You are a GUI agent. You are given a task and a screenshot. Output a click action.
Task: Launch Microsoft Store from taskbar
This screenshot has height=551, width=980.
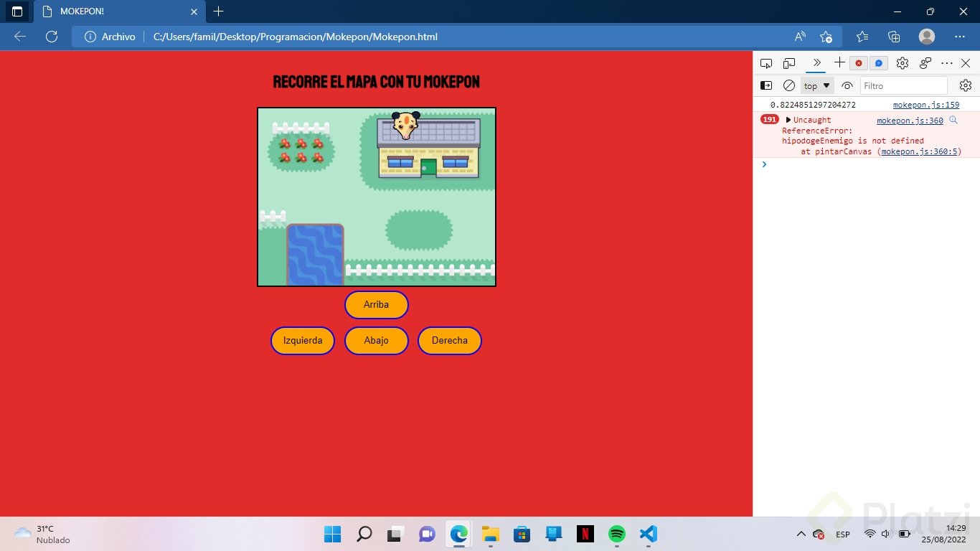pyautogui.click(x=522, y=534)
